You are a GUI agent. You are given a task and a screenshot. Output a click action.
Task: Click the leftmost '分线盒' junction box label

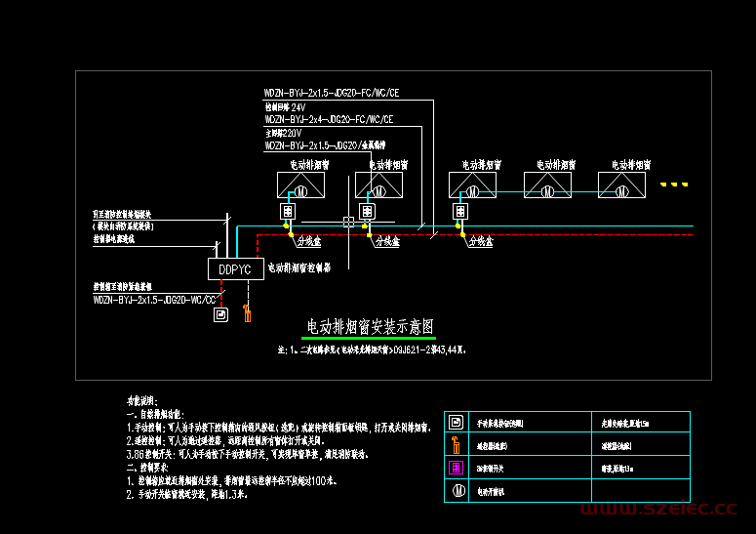[309, 241]
